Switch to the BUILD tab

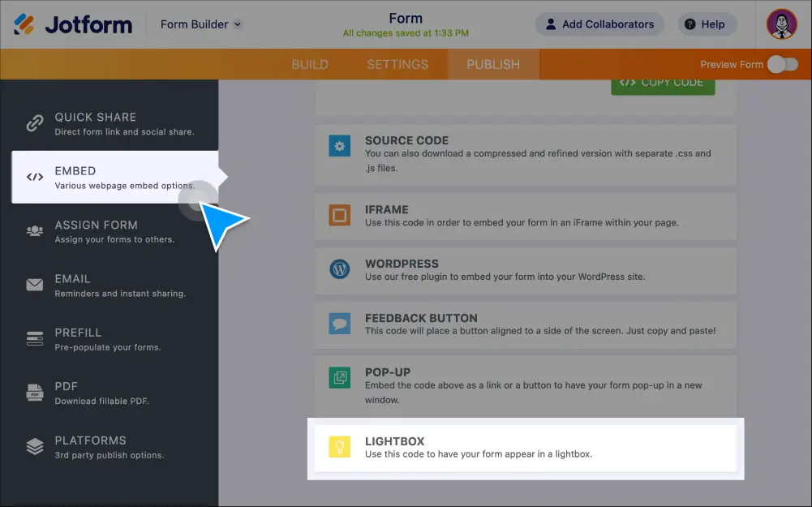click(310, 64)
